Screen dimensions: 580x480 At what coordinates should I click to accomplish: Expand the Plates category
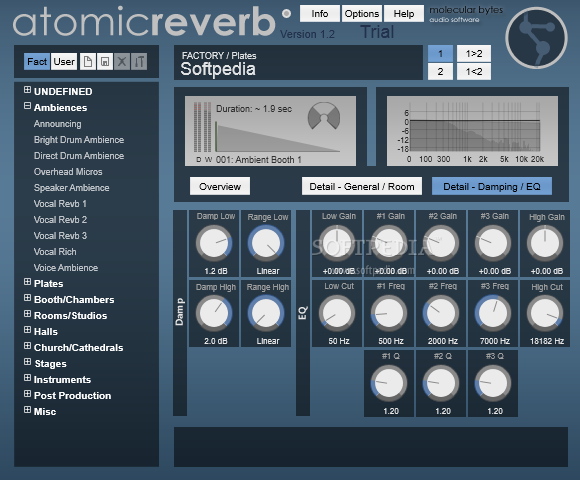(27, 282)
